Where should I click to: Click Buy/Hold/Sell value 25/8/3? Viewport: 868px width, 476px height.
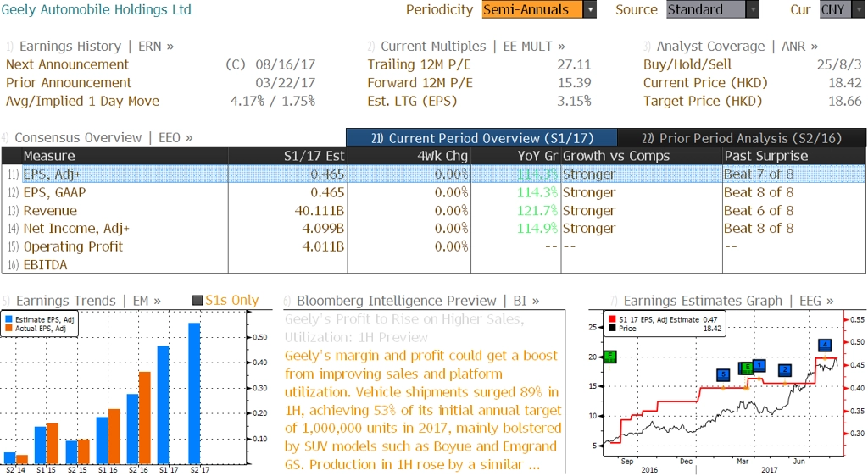(839, 64)
